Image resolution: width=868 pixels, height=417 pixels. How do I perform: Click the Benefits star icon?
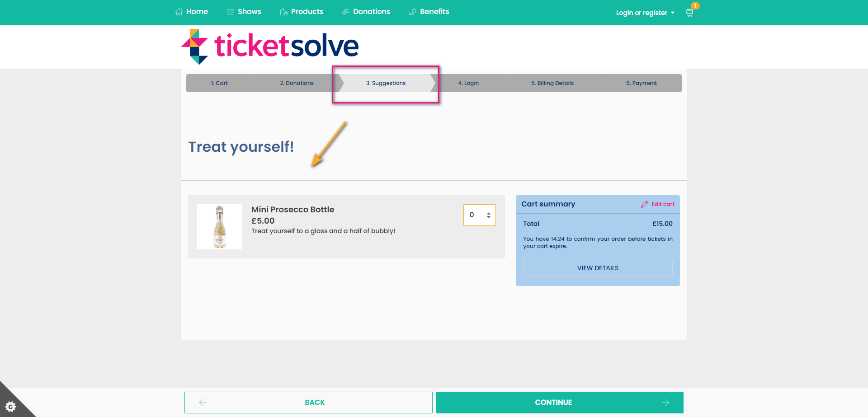[413, 12]
